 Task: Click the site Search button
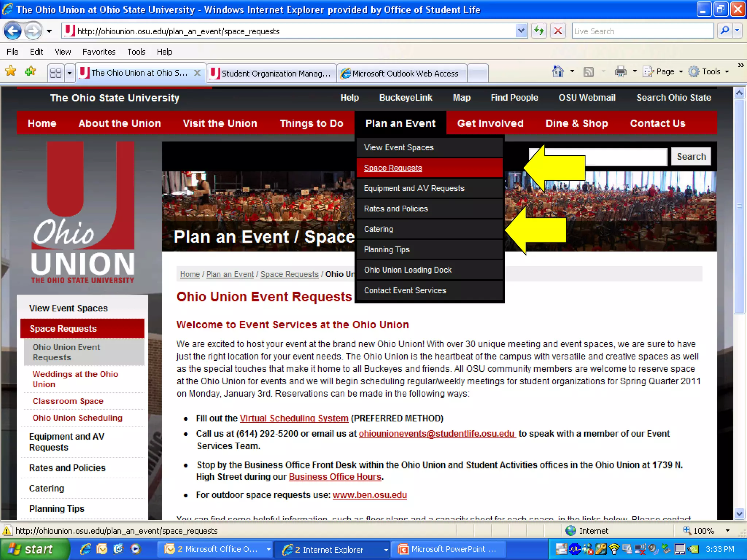691,156
